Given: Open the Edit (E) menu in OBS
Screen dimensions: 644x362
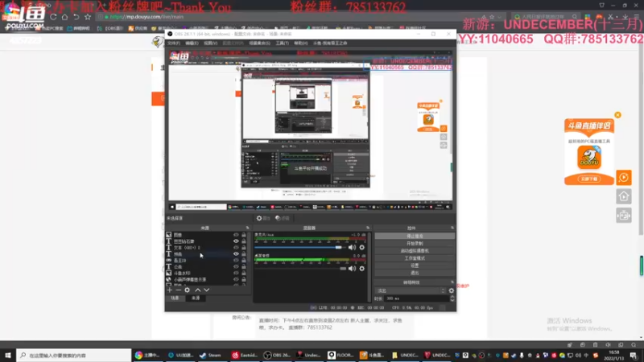Looking at the screenshot, I should [192, 43].
